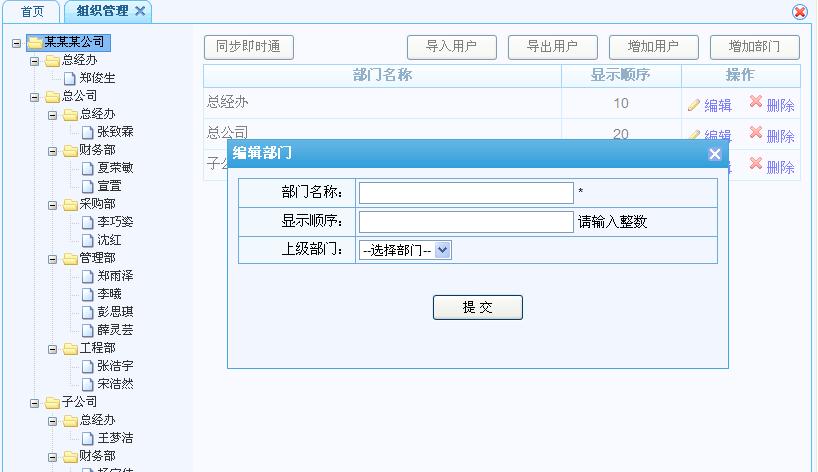The image size is (818, 472).
Task: Click the 导入用户 button
Action: [x=451, y=47]
